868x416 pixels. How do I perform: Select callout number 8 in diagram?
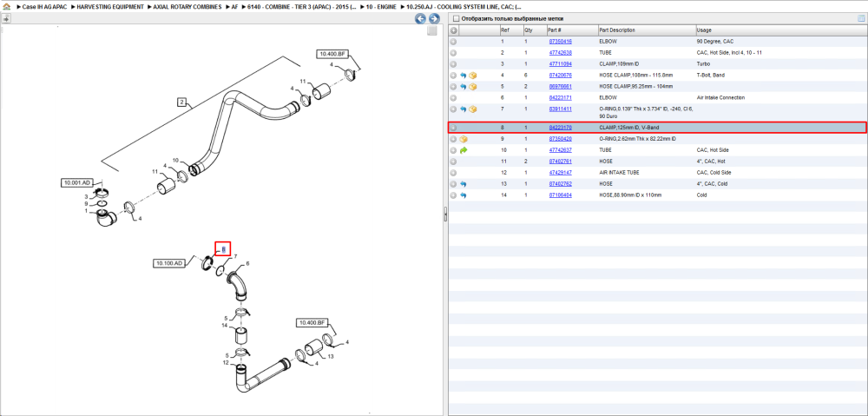[x=223, y=249]
